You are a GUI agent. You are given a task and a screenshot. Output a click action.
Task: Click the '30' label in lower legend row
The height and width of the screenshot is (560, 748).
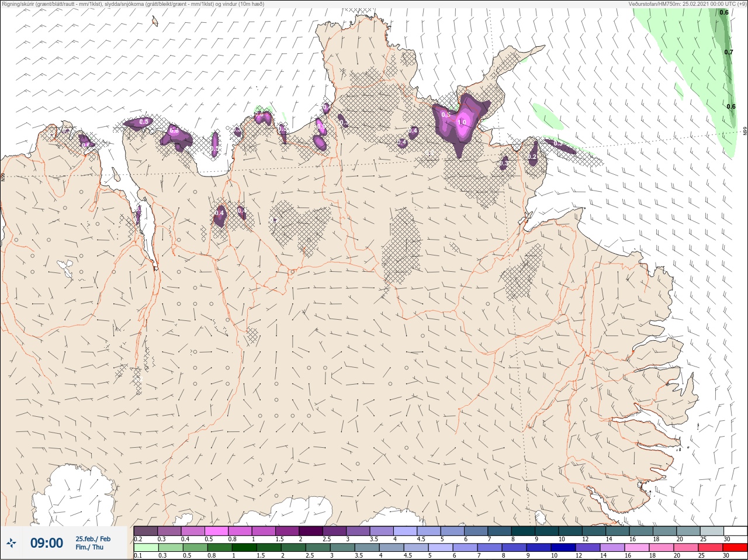(727, 556)
